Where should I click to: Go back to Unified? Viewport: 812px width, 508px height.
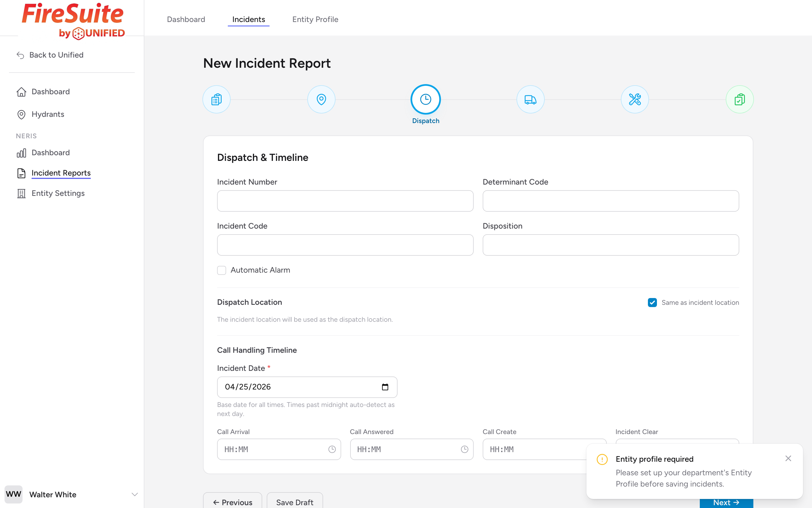pos(50,55)
